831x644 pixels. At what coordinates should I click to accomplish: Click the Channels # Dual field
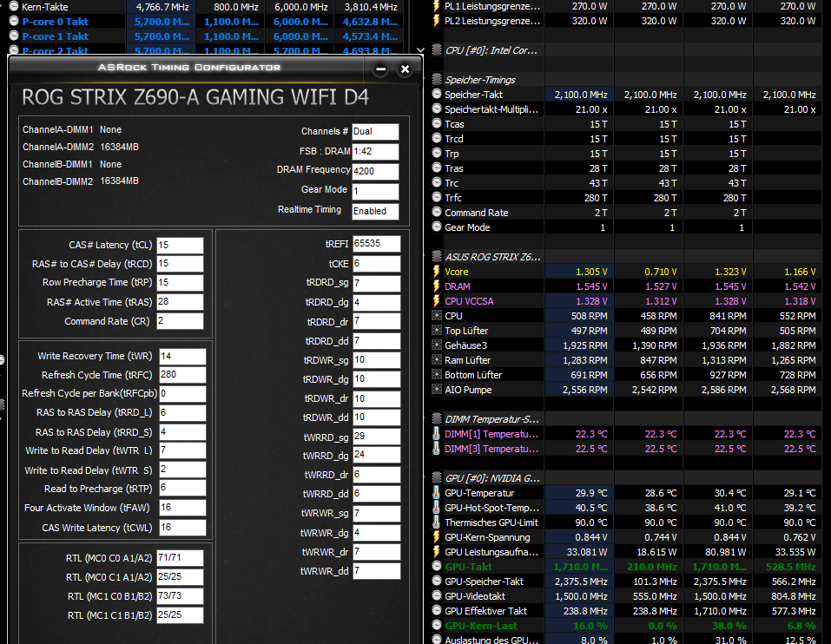coord(375,132)
